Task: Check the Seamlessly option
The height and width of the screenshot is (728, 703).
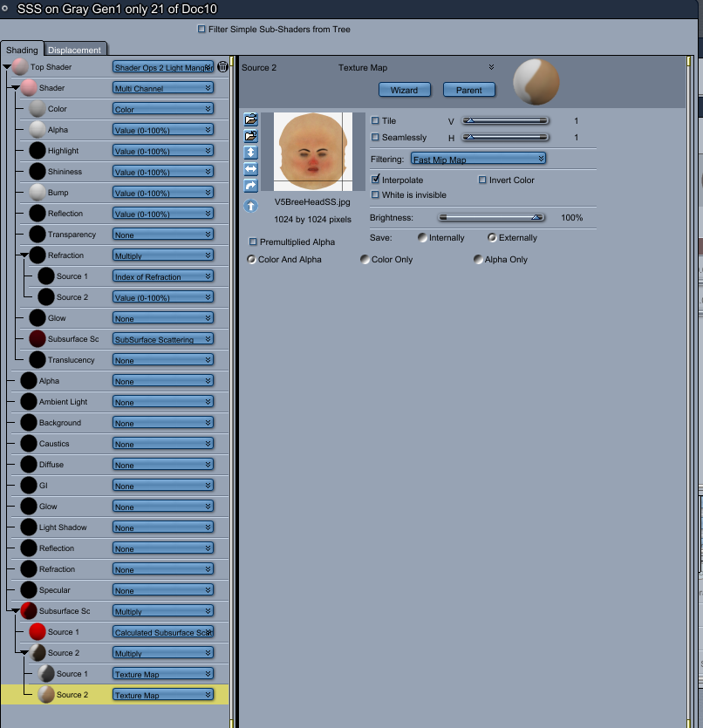Action: coord(375,137)
